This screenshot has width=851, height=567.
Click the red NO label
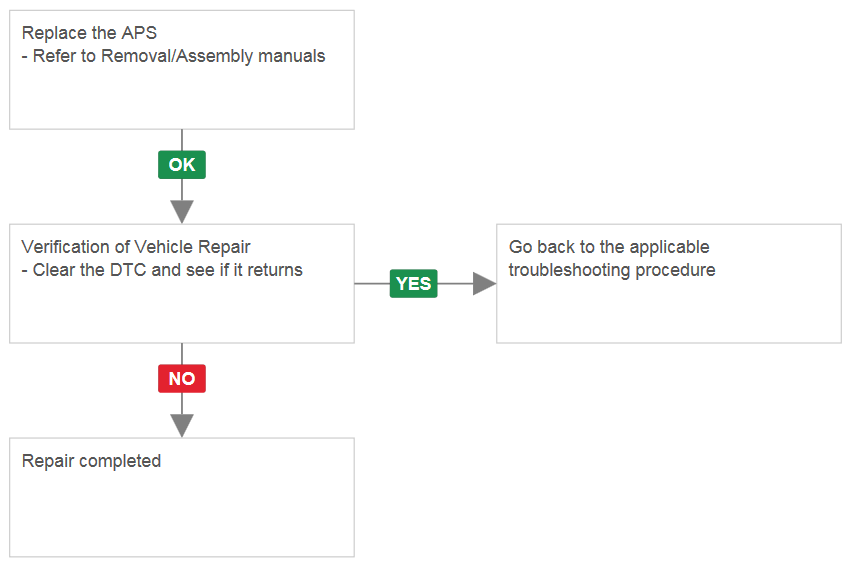click(182, 378)
